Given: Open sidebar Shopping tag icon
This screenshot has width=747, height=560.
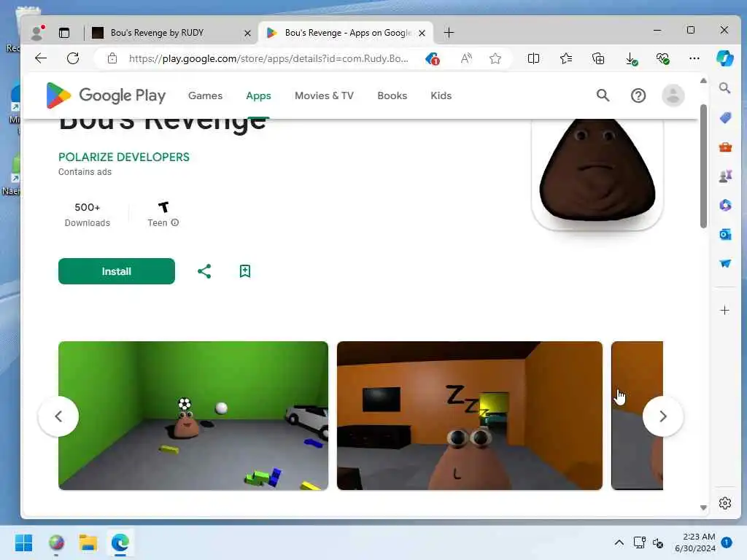Looking at the screenshot, I should (x=725, y=117).
